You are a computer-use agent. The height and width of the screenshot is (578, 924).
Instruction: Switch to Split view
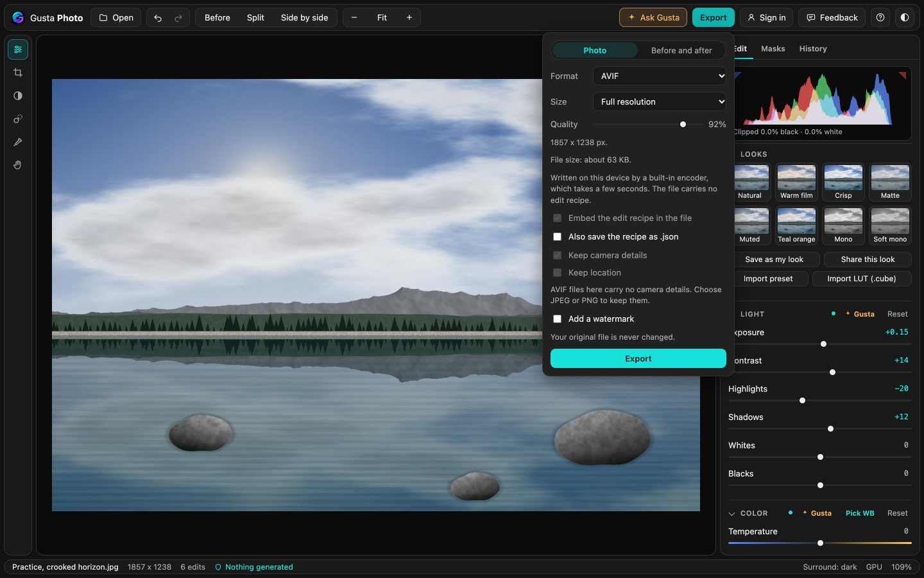[x=255, y=17]
